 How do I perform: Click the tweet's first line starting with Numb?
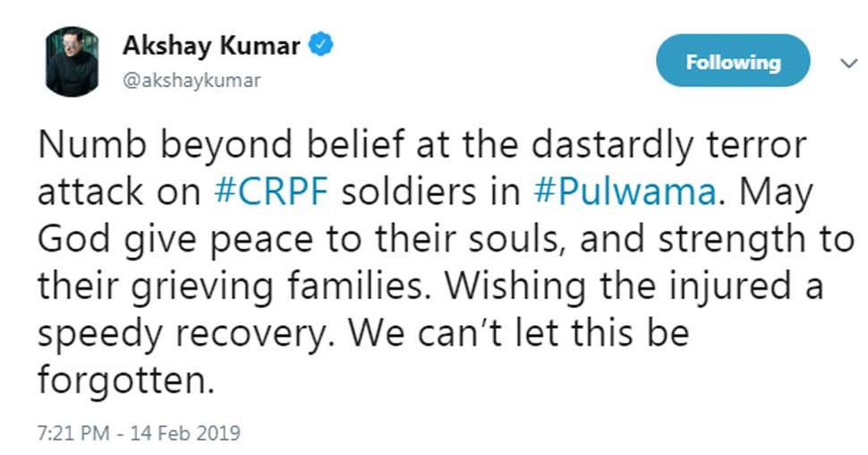point(421,145)
